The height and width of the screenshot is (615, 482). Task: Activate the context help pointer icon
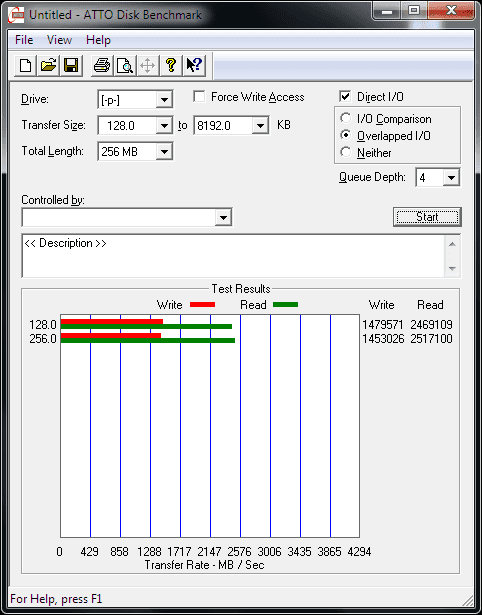(x=194, y=65)
